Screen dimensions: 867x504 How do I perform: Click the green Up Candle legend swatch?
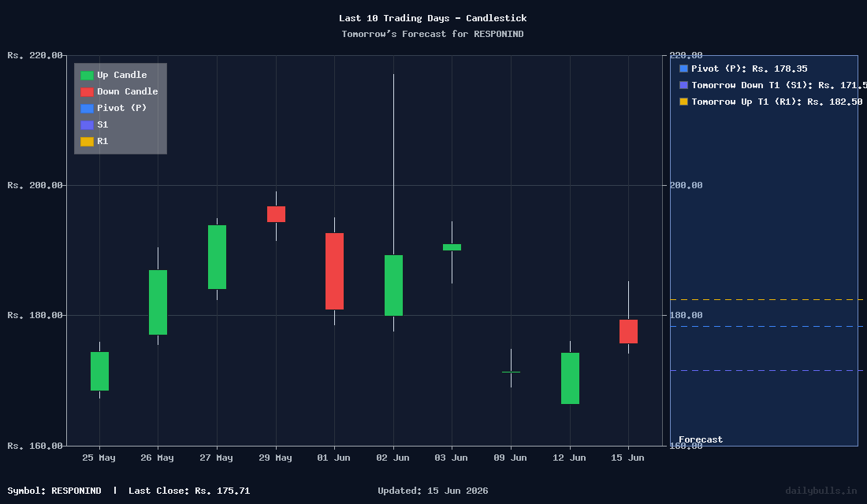click(87, 75)
